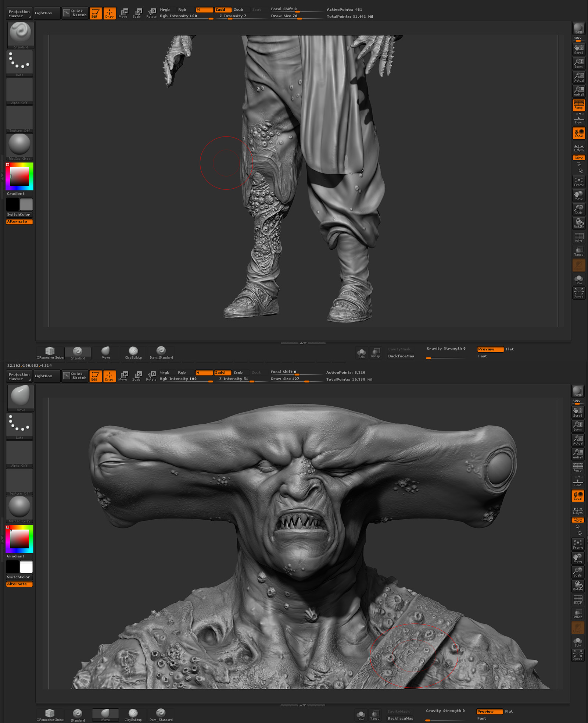Click the Edit mode icon in top window
This screenshot has width=588, height=723.
pos(96,13)
